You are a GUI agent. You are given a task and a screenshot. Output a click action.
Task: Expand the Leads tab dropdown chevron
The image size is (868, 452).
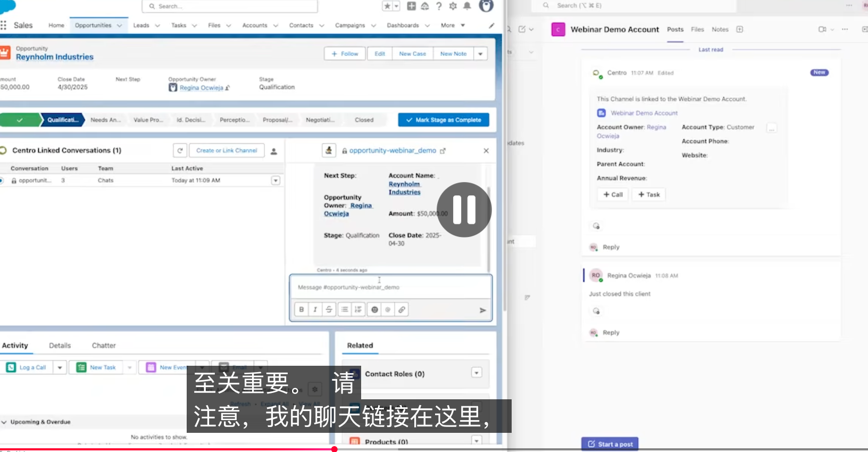pos(157,26)
